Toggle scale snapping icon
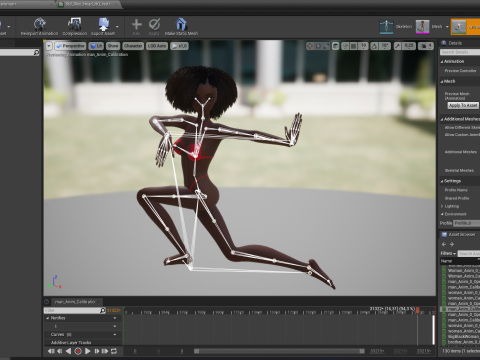Screen dimensions: 480x360 pyautogui.click(x=398, y=46)
